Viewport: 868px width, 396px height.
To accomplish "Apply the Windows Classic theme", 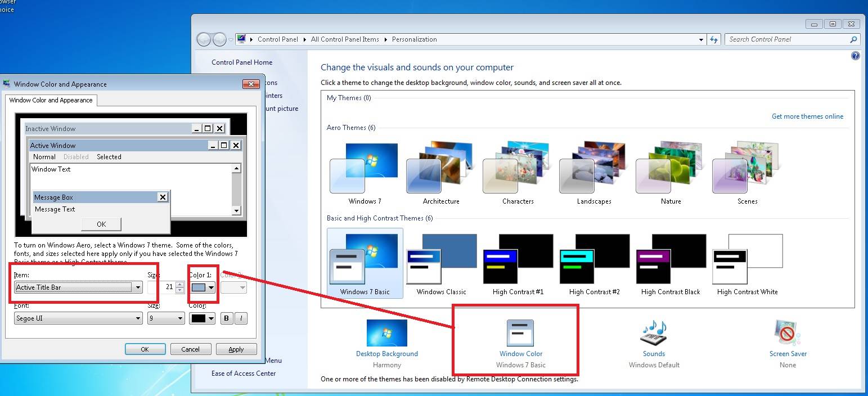I will point(441,264).
